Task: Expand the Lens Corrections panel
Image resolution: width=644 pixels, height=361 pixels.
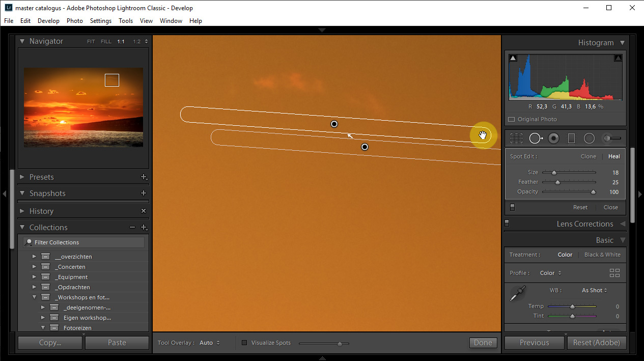Action: pyautogui.click(x=622, y=224)
